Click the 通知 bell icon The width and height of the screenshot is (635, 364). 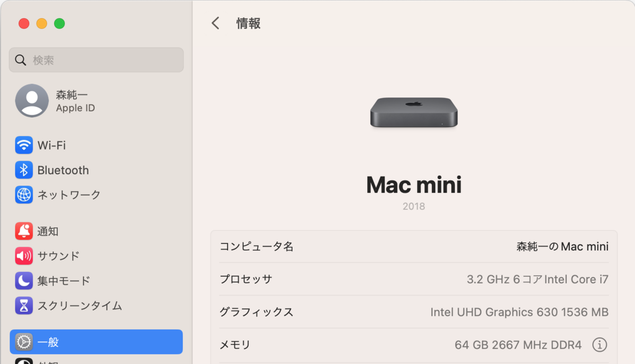click(x=24, y=231)
